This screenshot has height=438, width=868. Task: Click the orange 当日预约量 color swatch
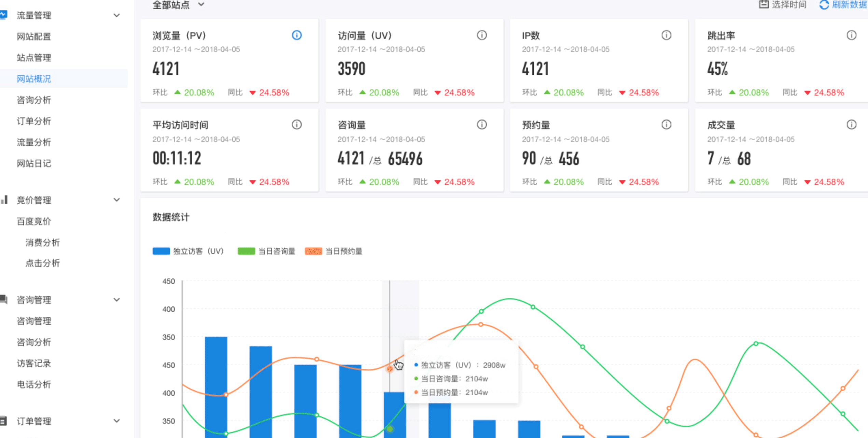[313, 251]
